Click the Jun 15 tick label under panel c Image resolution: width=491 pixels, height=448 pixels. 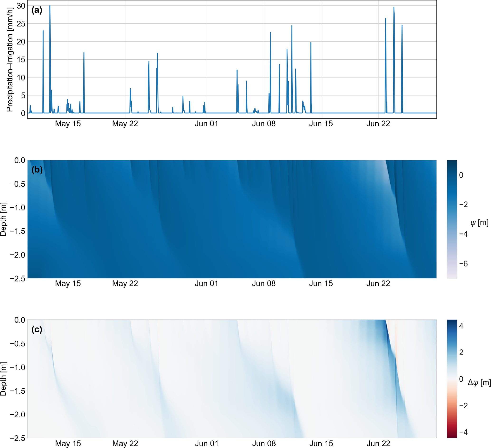[321, 443]
